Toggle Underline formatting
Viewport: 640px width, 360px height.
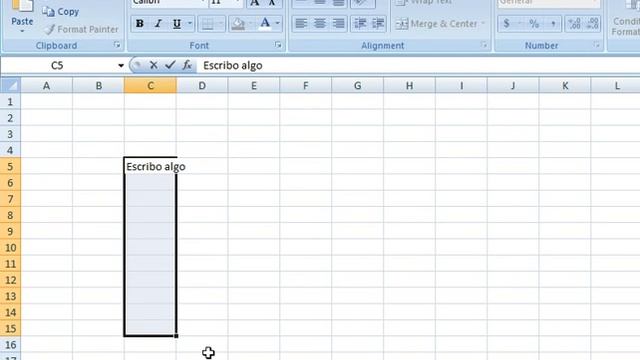click(177, 24)
